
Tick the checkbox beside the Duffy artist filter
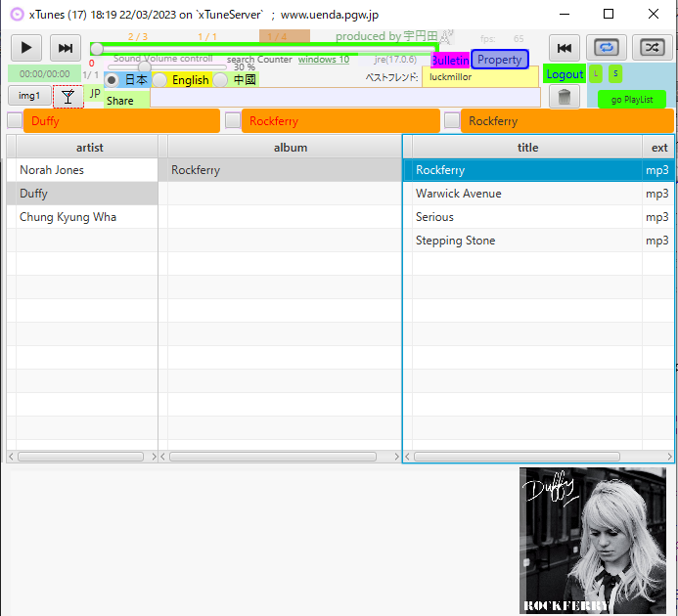(x=14, y=120)
